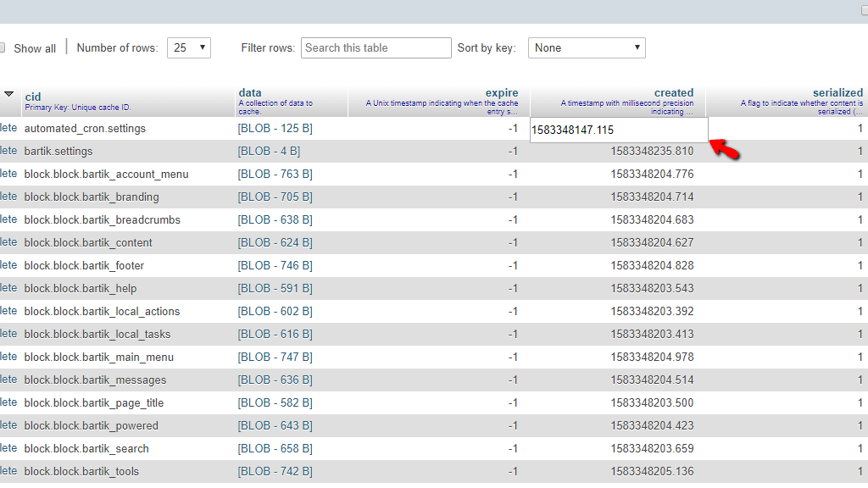
Task: Open BLOB - 705 B link
Action: pos(275,197)
